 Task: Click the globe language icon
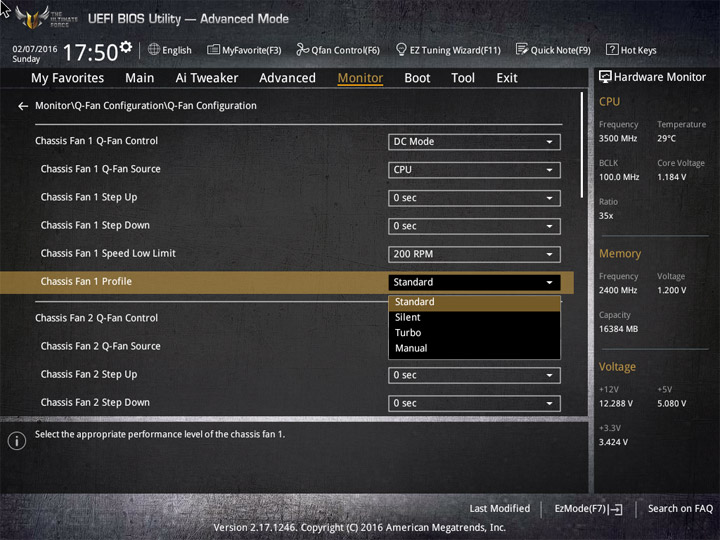[x=154, y=49]
